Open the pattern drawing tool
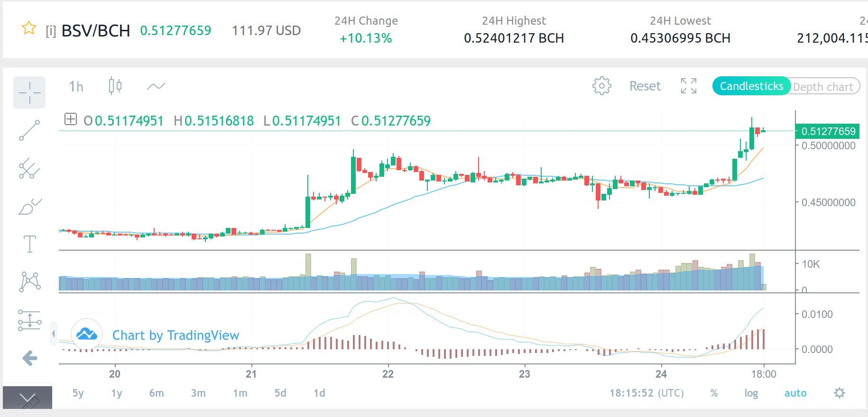868x417 pixels. click(29, 282)
